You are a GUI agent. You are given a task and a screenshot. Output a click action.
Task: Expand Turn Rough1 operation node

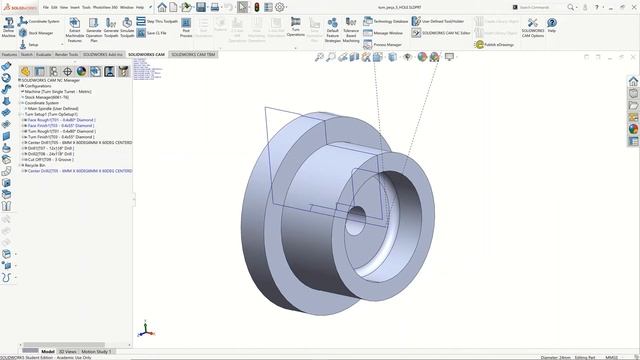[x=22, y=131]
